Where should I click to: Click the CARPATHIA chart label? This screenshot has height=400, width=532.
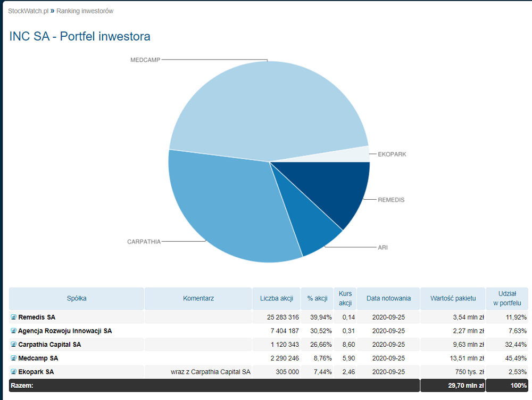144,242
